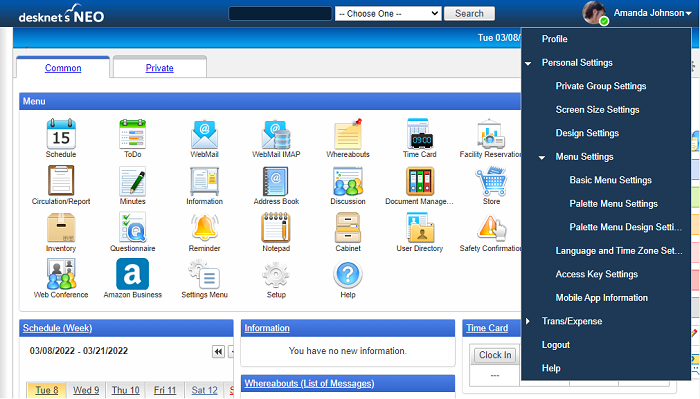Open the WebMail IMAP icon
The height and width of the screenshot is (399, 700).
tap(276, 134)
